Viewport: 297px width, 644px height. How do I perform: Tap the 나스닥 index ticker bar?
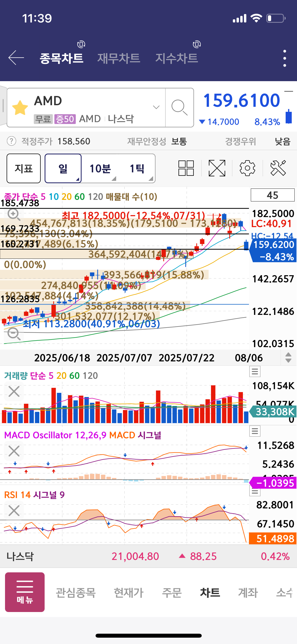tap(148, 556)
